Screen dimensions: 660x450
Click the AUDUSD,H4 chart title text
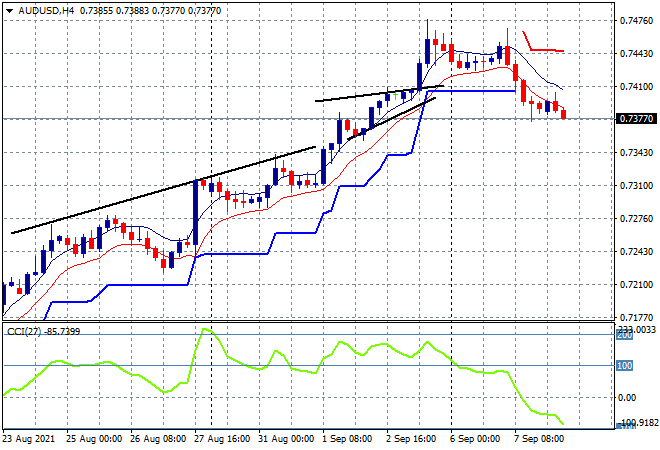tap(46, 11)
